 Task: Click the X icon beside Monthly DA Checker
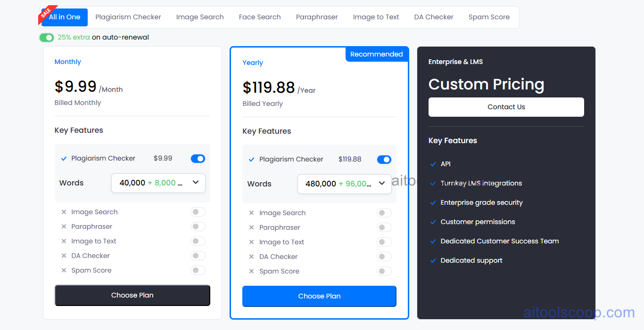pyautogui.click(x=64, y=256)
